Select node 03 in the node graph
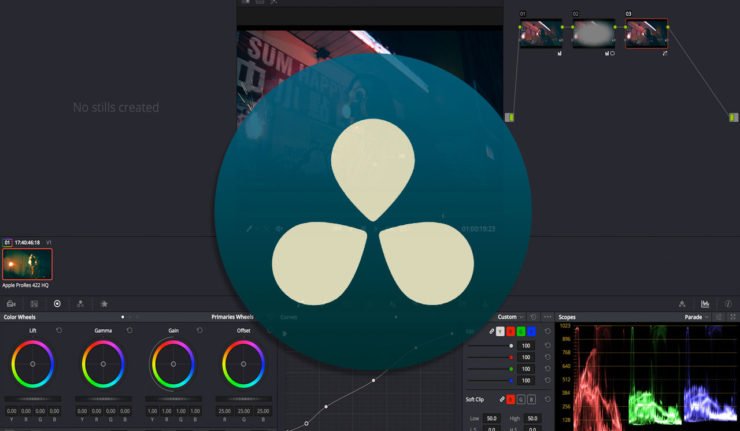 click(647, 33)
